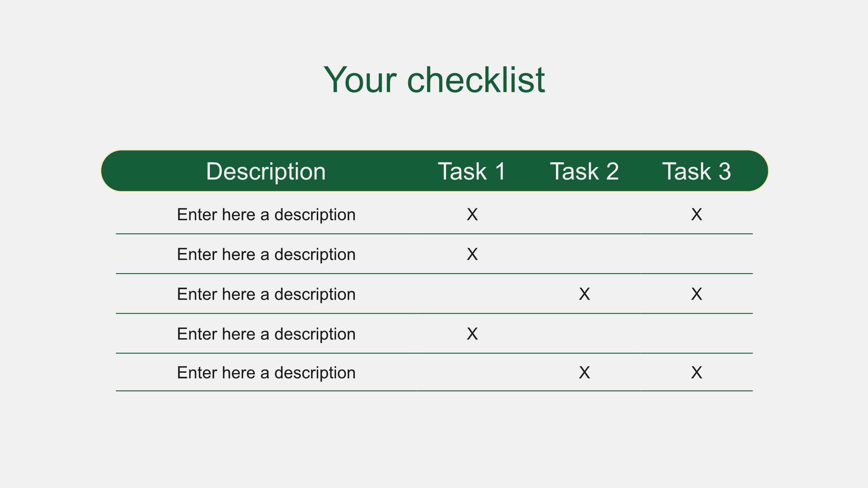The width and height of the screenshot is (868, 488).
Task: Click the empty Task 2 cell in first row
Action: (584, 214)
